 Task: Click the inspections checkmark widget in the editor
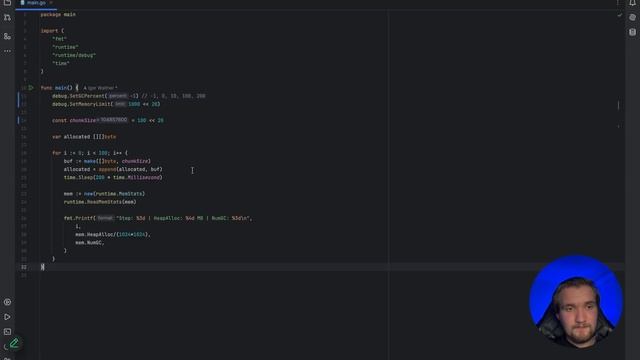click(620, 15)
